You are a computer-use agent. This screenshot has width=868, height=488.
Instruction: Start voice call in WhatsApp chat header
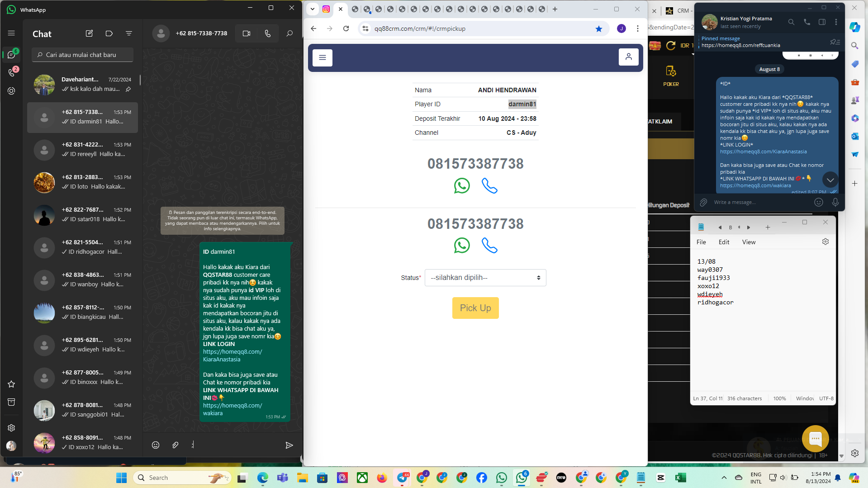[x=268, y=33]
